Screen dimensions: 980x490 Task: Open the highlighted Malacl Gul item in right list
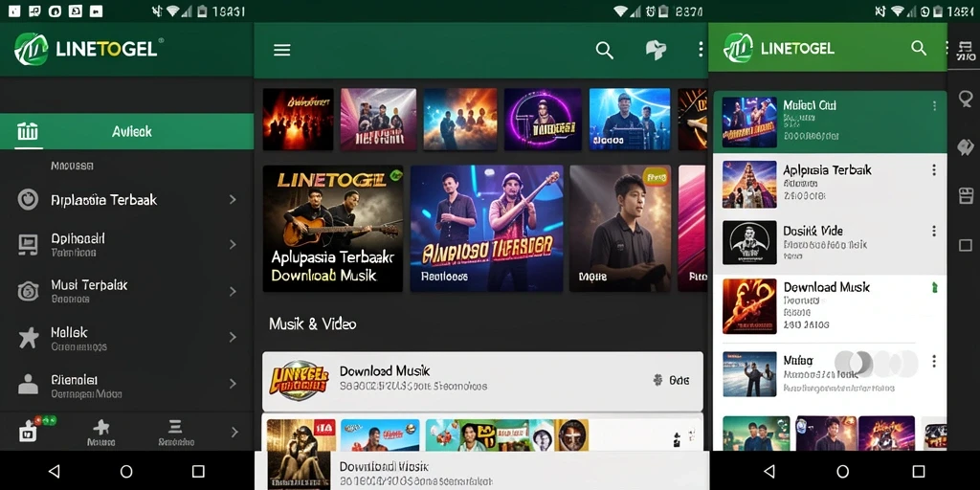[830, 122]
